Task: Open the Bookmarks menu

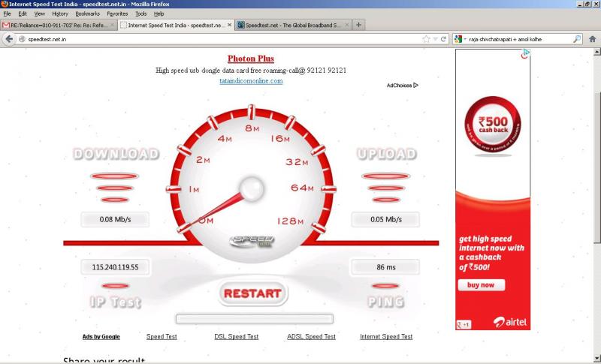Action: (x=87, y=14)
